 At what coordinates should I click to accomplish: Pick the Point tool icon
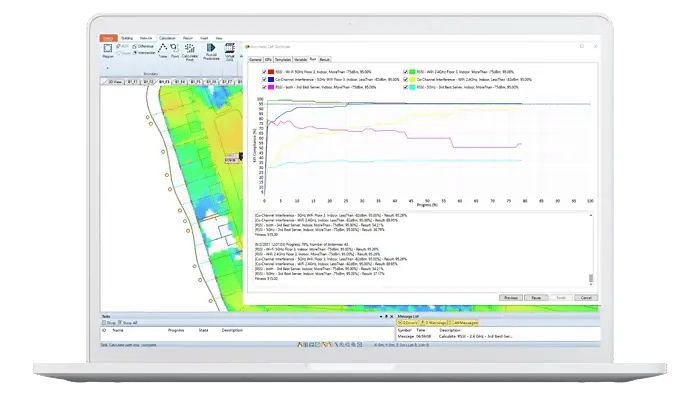point(175,50)
